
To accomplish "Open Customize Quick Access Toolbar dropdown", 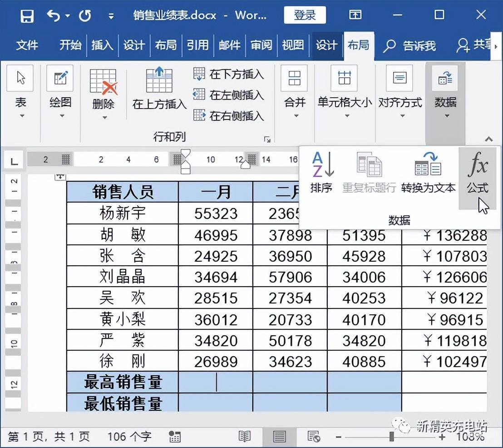I will (x=111, y=16).
